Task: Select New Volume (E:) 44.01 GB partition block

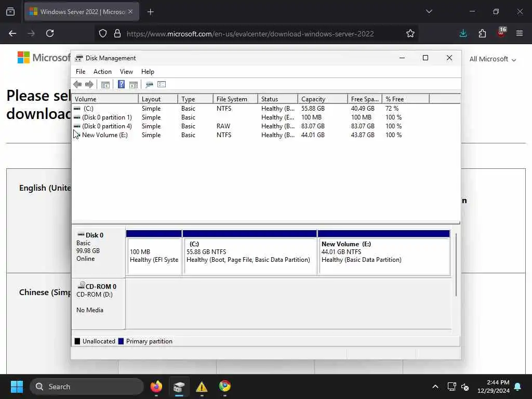Action: [384, 253]
